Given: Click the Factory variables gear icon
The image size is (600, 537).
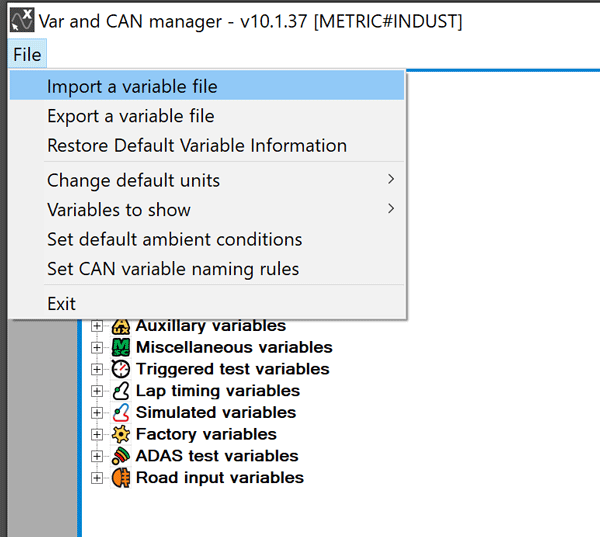Looking at the screenshot, I should (120, 434).
